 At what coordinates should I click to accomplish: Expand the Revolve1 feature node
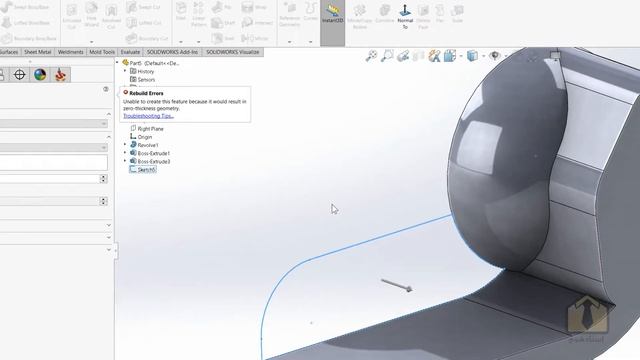click(125, 144)
